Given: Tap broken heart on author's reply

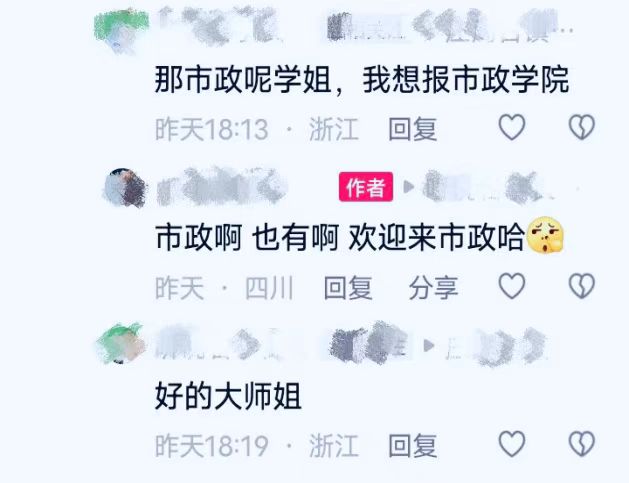Looking at the screenshot, I should point(582,286).
